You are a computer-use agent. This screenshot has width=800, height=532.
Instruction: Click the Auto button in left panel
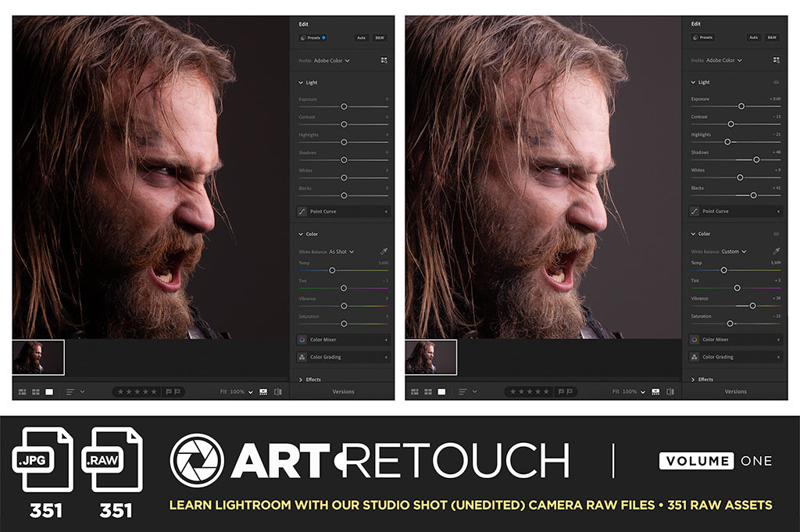362,37
